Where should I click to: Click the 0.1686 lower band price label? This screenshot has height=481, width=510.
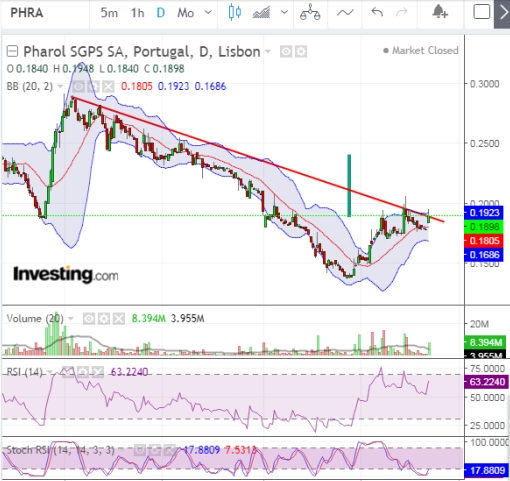click(x=484, y=255)
